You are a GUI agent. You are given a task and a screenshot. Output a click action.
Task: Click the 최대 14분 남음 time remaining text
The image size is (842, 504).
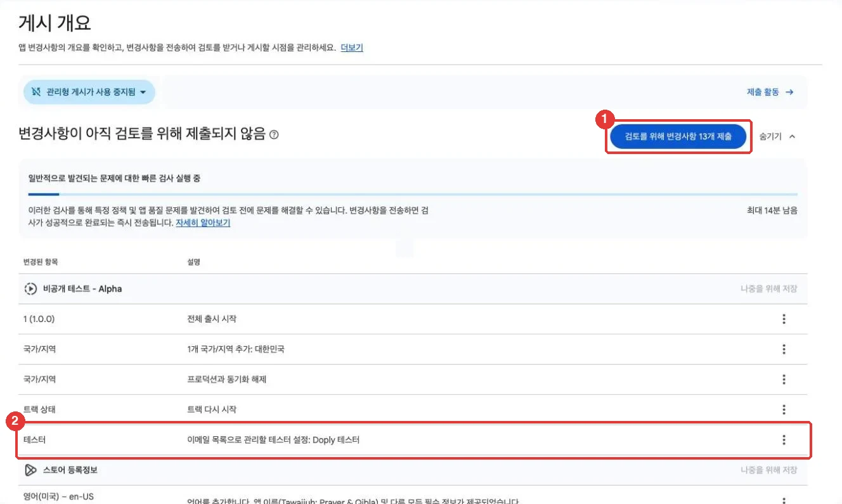point(773,210)
